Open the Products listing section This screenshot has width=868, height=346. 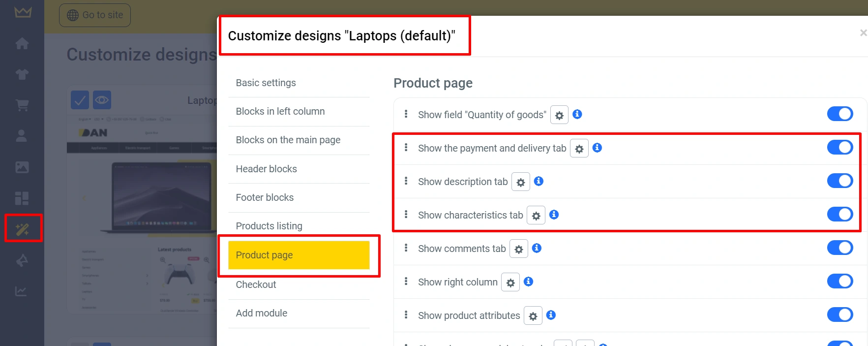click(x=269, y=226)
